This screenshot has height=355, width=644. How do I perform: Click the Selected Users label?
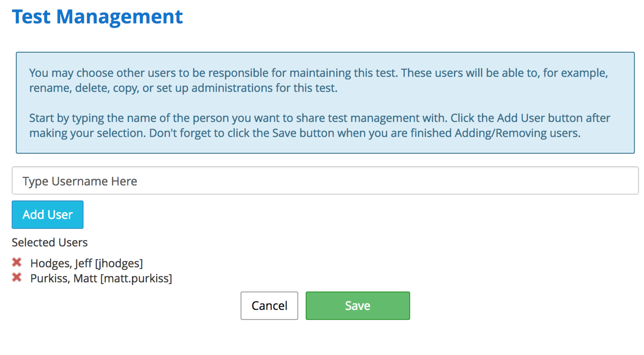[x=50, y=242]
